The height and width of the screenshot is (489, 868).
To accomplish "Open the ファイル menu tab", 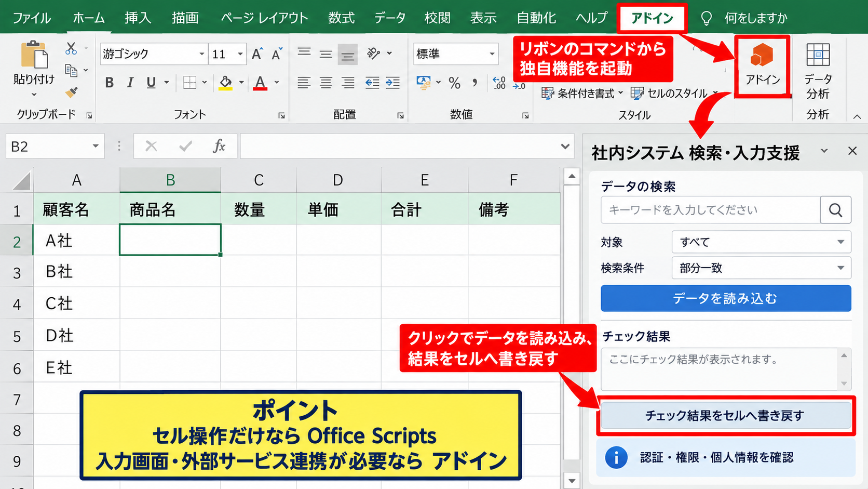I will 31,18.
